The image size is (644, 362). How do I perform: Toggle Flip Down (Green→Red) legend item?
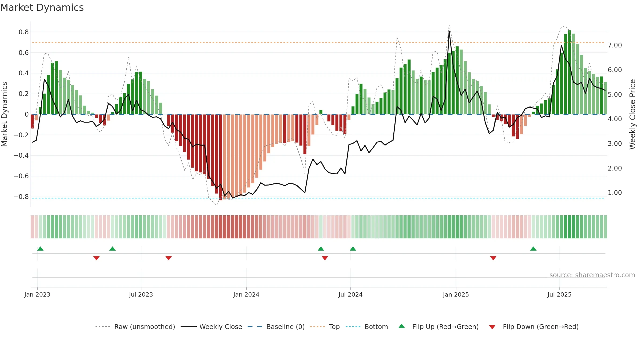tap(534, 327)
